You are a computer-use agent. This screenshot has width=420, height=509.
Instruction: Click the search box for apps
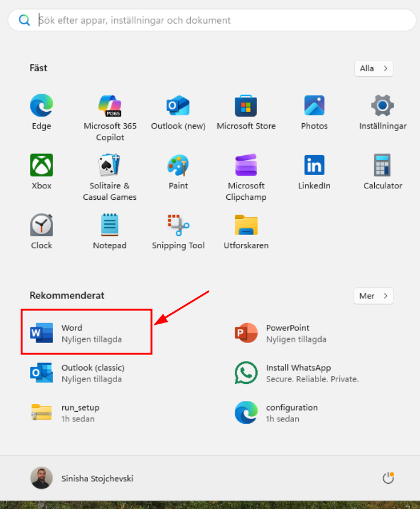pyautogui.click(x=211, y=20)
